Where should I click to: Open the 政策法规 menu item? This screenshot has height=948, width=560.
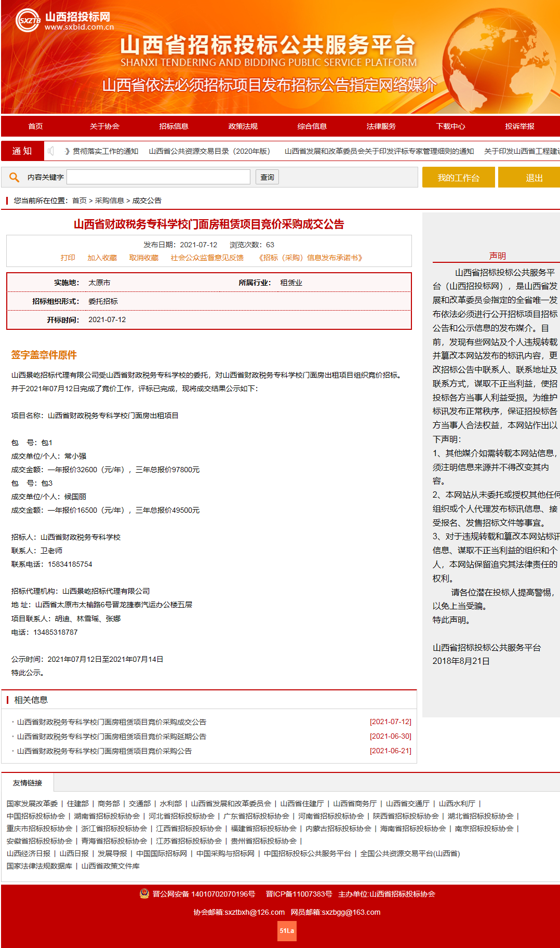(x=243, y=126)
